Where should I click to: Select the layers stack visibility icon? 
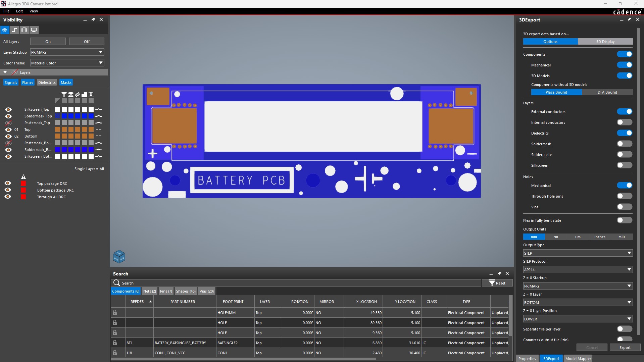tap(5, 30)
